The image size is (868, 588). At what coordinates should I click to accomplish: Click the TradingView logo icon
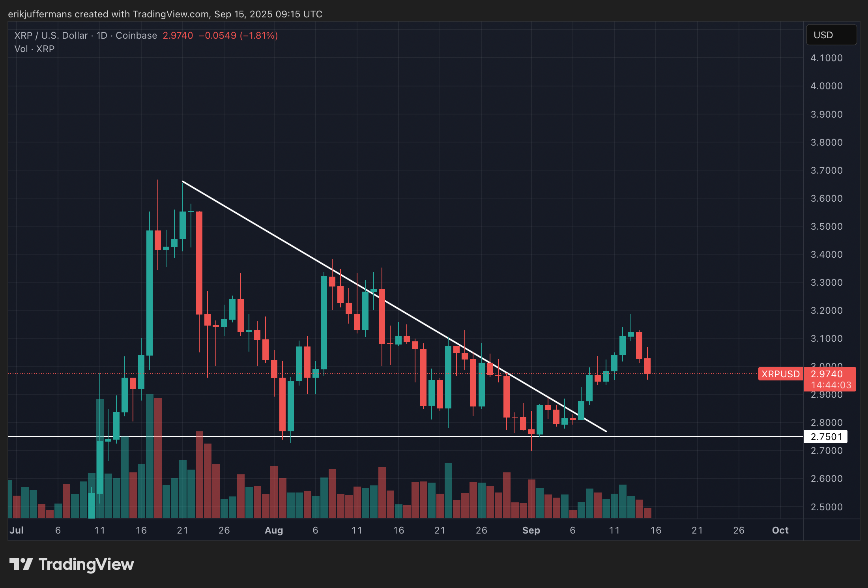click(21, 564)
